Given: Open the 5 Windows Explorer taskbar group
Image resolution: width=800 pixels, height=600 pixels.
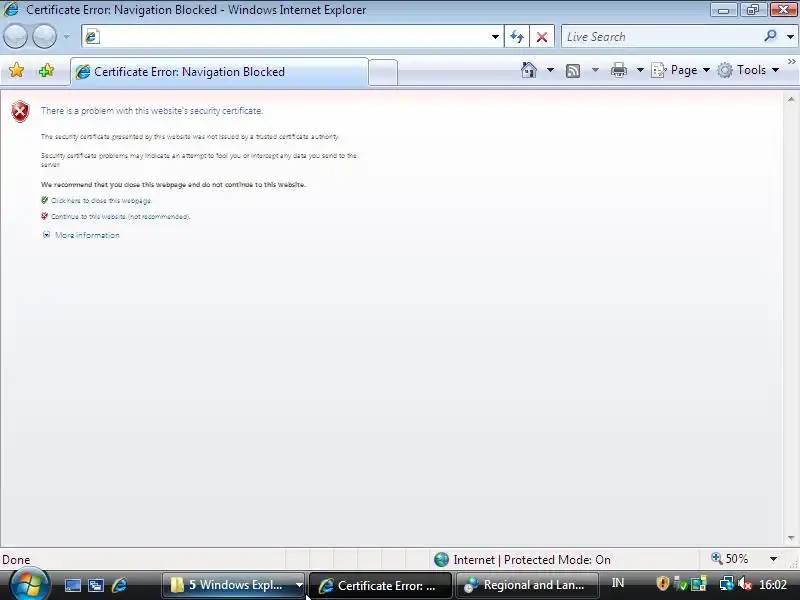Looking at the screenshot, I should coord(235,585).
